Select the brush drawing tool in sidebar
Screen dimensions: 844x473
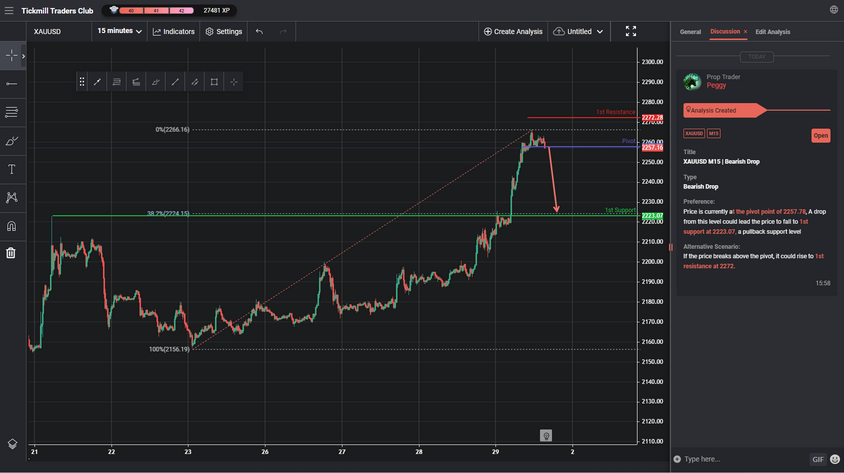(11, 141)
